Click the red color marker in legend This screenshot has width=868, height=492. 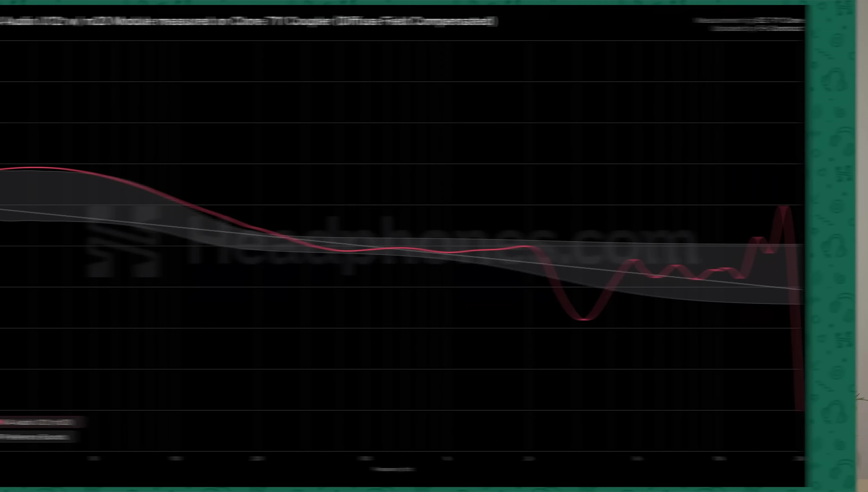click(x=2, y=422)
